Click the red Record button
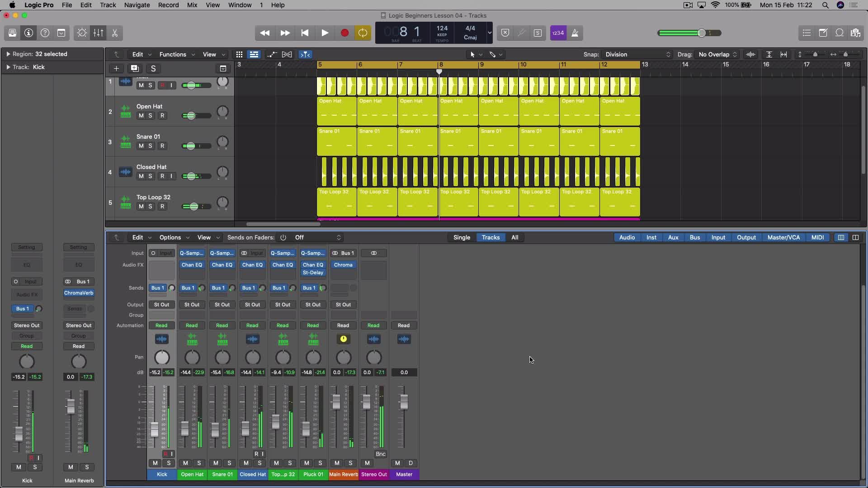The image size is (868, 488). [344, 33]
